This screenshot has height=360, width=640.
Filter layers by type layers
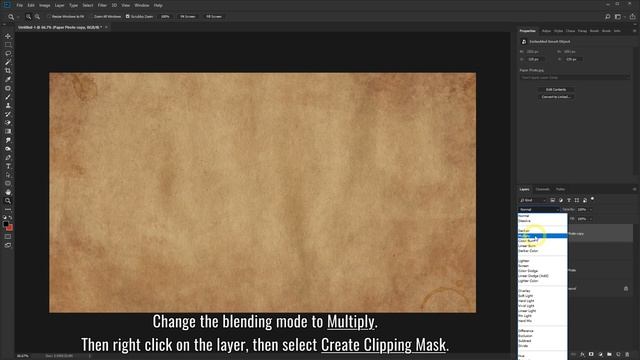tap(569, 200)
